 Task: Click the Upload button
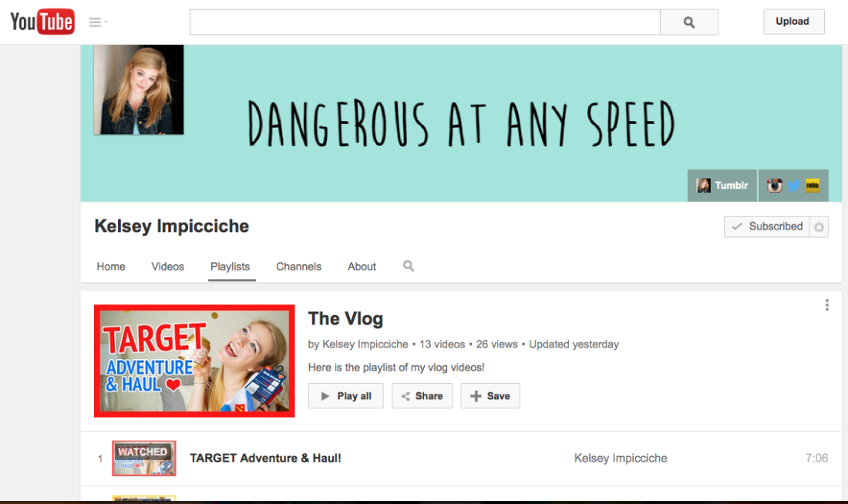click(x=793, y=22)
